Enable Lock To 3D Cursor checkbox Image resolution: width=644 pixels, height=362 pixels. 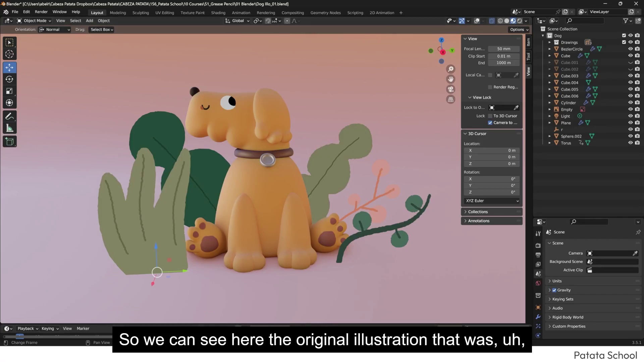490,116
